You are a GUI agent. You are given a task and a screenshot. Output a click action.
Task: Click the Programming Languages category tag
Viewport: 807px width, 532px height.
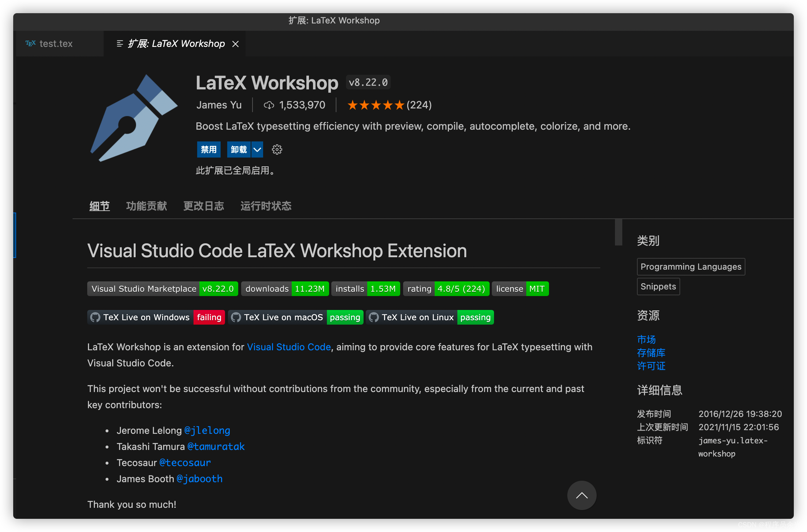(x=691, y=267)
